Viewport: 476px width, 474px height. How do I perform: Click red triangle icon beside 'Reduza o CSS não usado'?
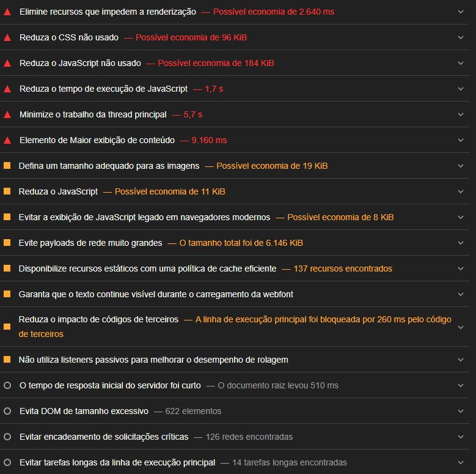click(x=7, y=37)
